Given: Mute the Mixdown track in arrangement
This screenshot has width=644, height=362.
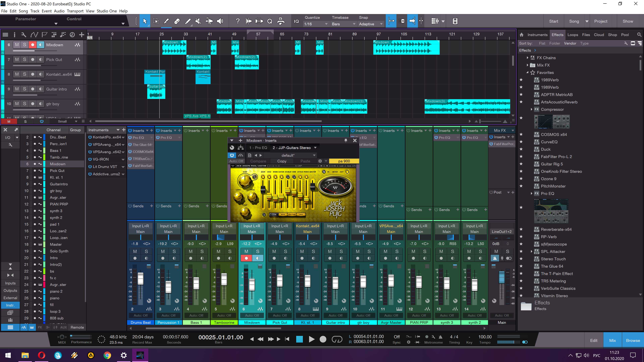Looking at the screenshot, I should 17,45.
